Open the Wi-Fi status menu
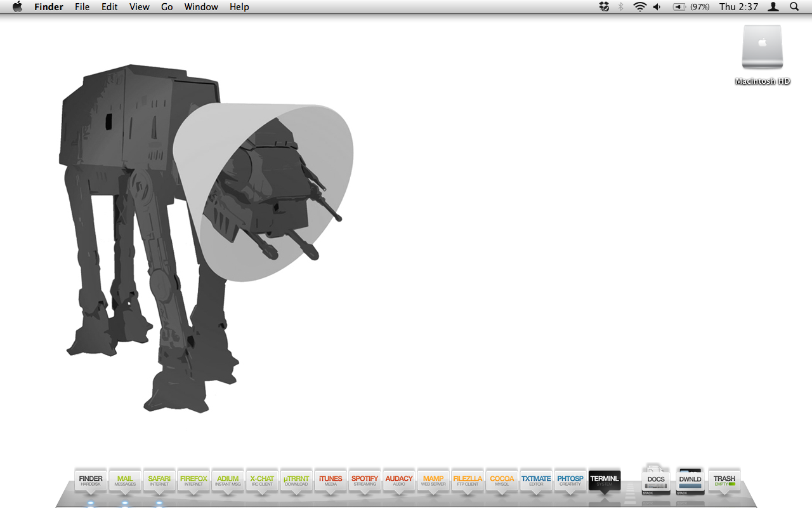This screenshot has height=508, width=812. click(x=639, y=7)
